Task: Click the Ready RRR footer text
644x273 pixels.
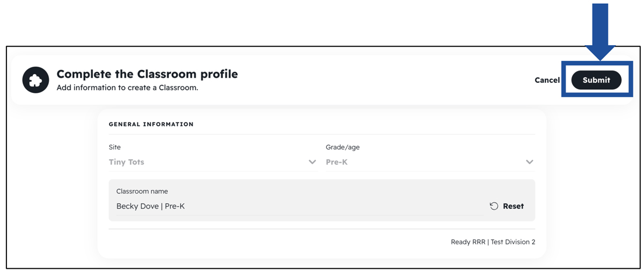Action: 468,242
